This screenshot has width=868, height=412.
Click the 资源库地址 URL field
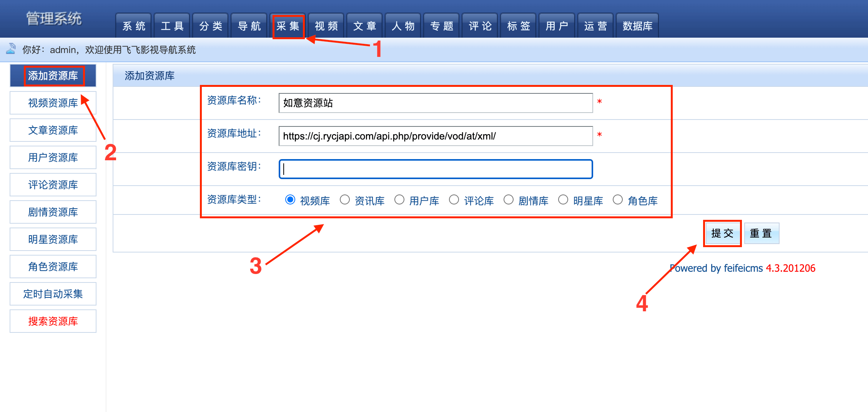[436, 136]
